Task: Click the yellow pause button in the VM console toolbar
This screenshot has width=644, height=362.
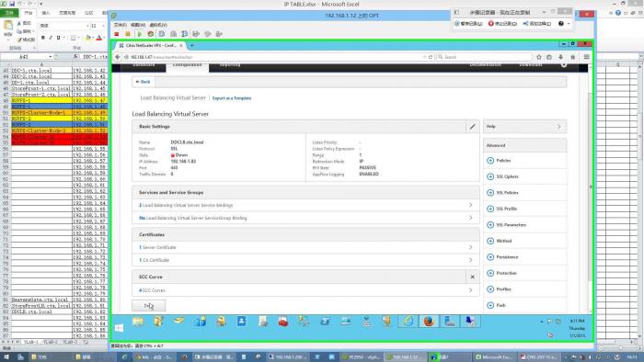Action: pos(128,34)
